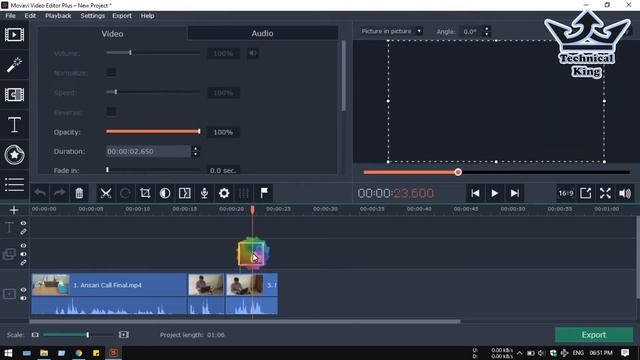Click the green Export button
The image size is (640, 360).
[594, 335]
